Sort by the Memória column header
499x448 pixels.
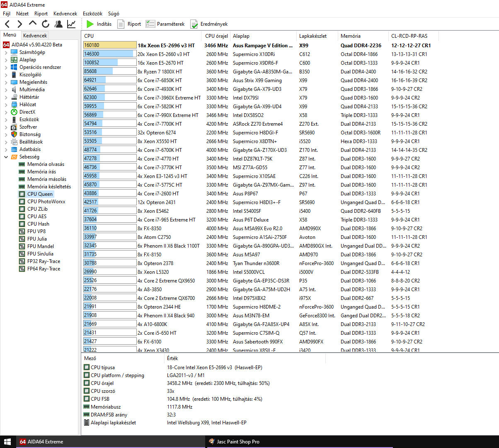363,36
